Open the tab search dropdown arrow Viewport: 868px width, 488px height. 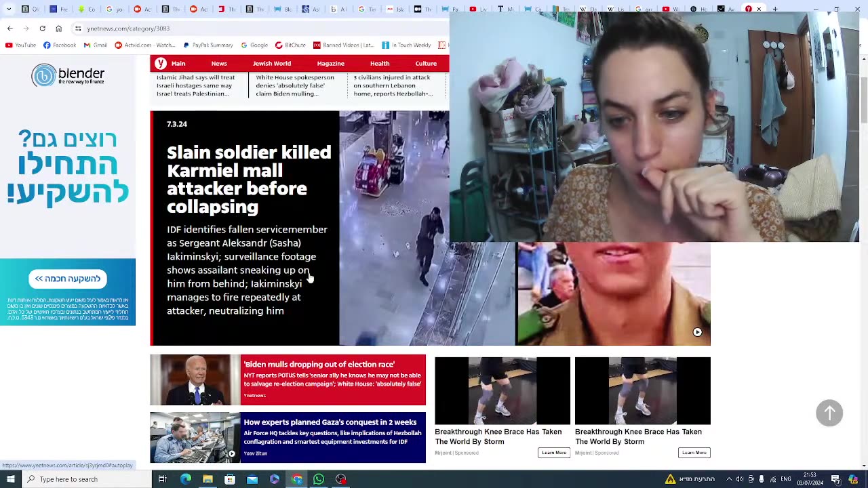click(x=9, y=9)
